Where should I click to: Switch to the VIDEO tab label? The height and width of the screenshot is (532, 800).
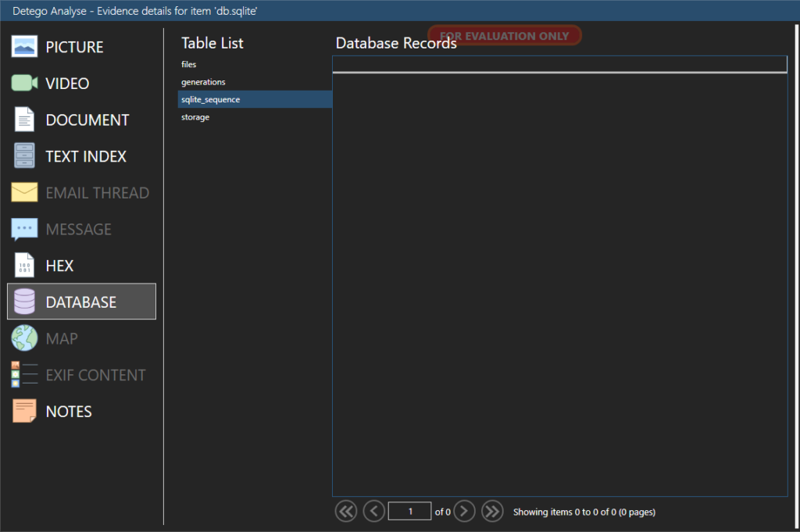67,83
